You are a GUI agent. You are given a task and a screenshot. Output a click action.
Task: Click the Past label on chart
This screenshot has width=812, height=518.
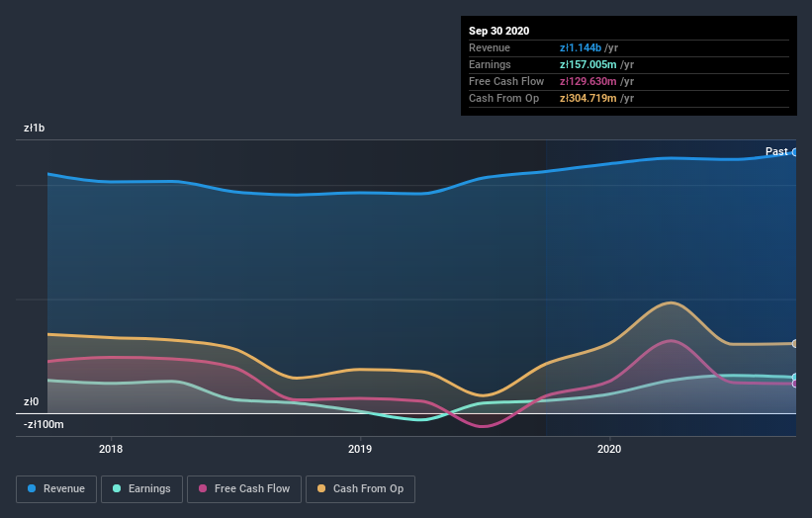point(776,151)
